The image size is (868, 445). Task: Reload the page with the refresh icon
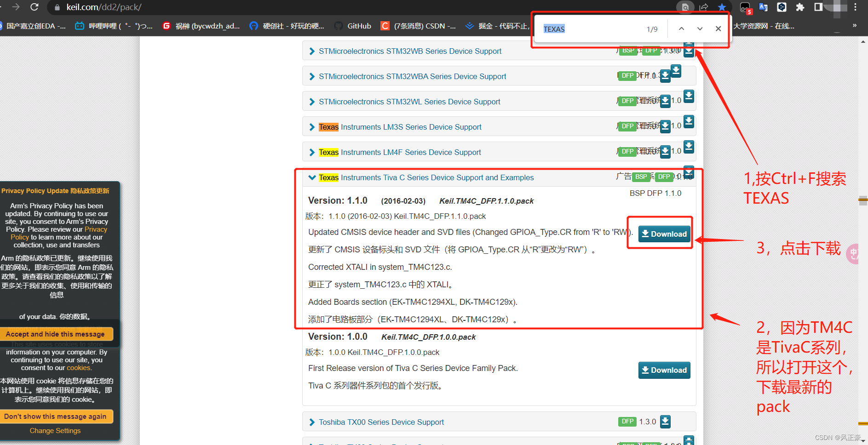pos(34,7)
